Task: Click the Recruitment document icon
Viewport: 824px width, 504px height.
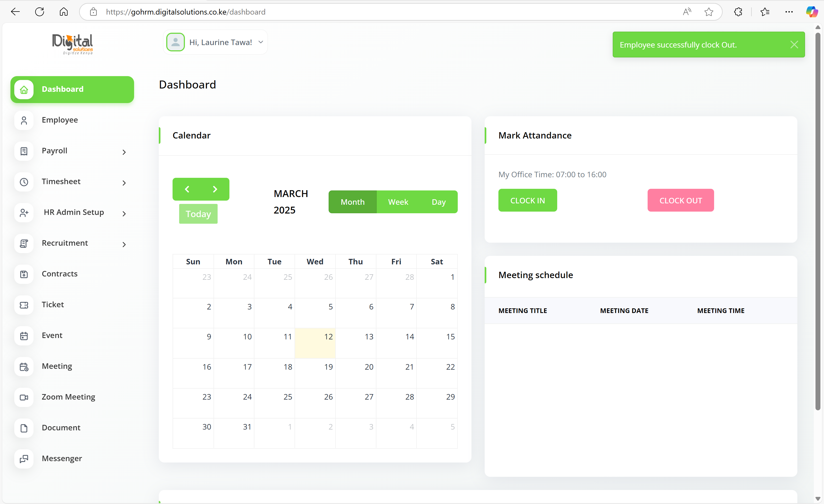Action: click(24, 243)
